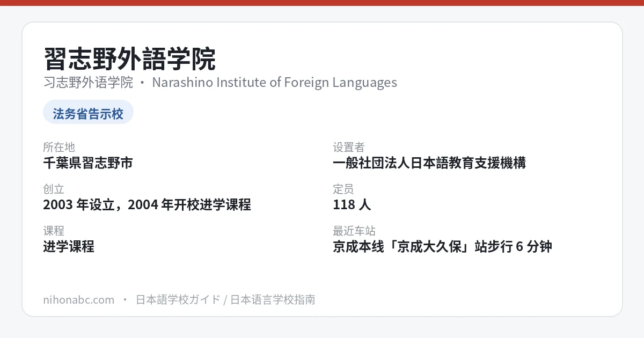Click the 最近车站 label
The image size is (644, 338).
(x=354, y=231)
